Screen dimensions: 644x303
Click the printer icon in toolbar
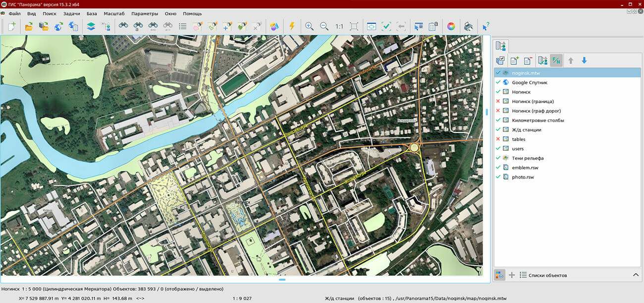tap(468, 26)
